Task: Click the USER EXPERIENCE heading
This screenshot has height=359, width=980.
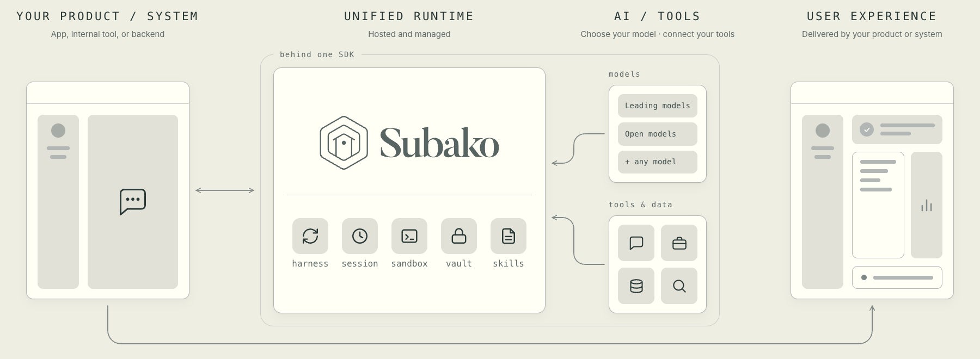Action: [x=872, y=16]
